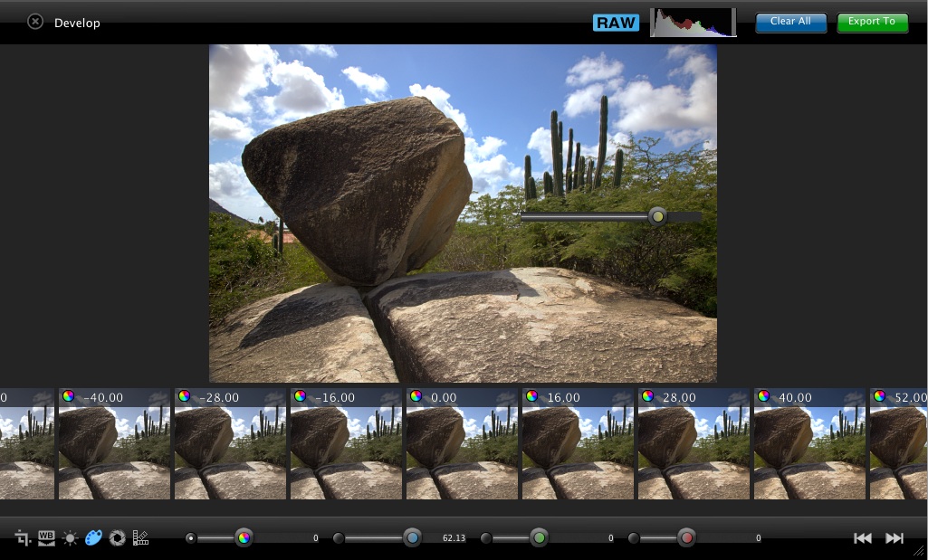Click the Clear All button
Viewport: 928px width, 560px height.
tap(790, 22)
